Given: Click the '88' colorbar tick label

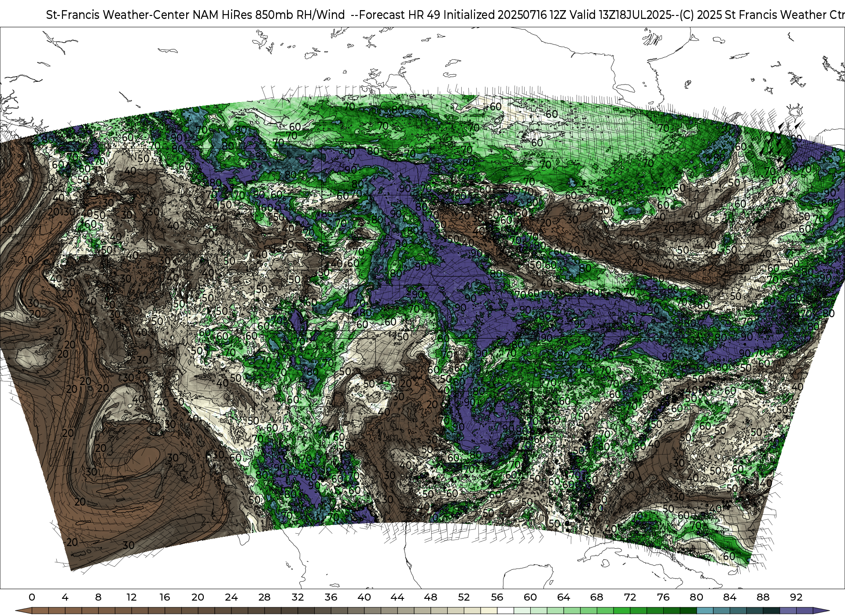Looking at the screenshot, I should [763, 598].
